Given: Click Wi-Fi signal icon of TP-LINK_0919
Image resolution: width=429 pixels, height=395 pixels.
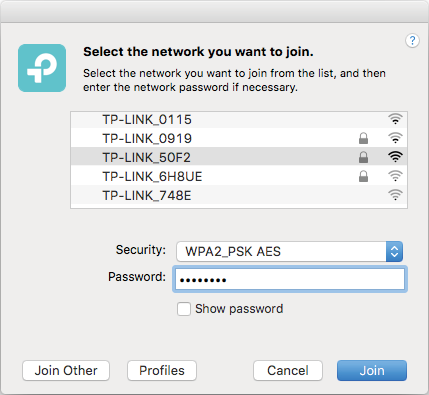Looking at the screenshot, I should (x=395, y=138).
